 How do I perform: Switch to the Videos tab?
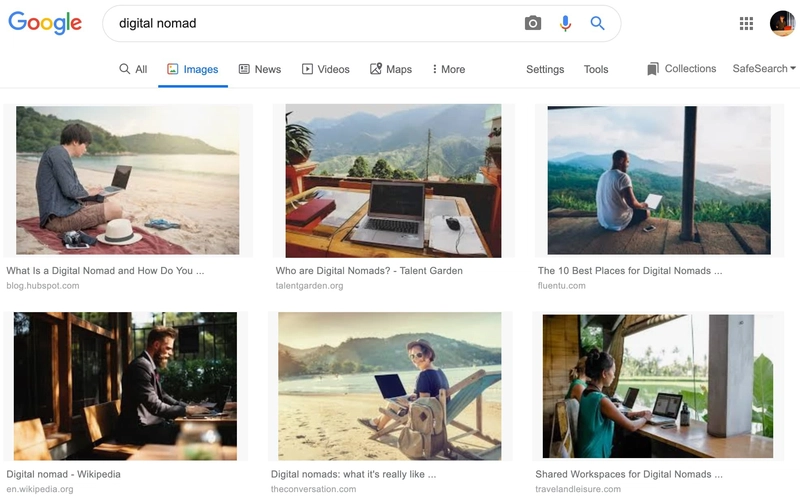point(325,69)
